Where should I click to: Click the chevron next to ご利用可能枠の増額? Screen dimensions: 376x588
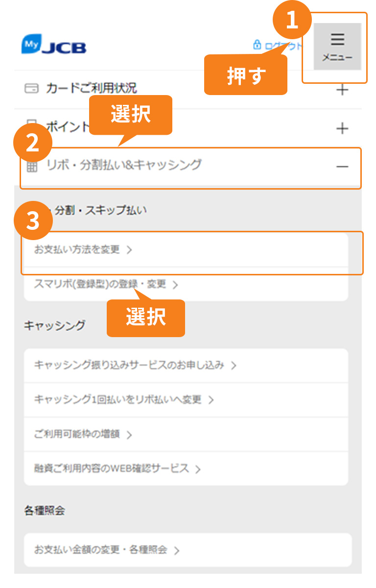129,435
